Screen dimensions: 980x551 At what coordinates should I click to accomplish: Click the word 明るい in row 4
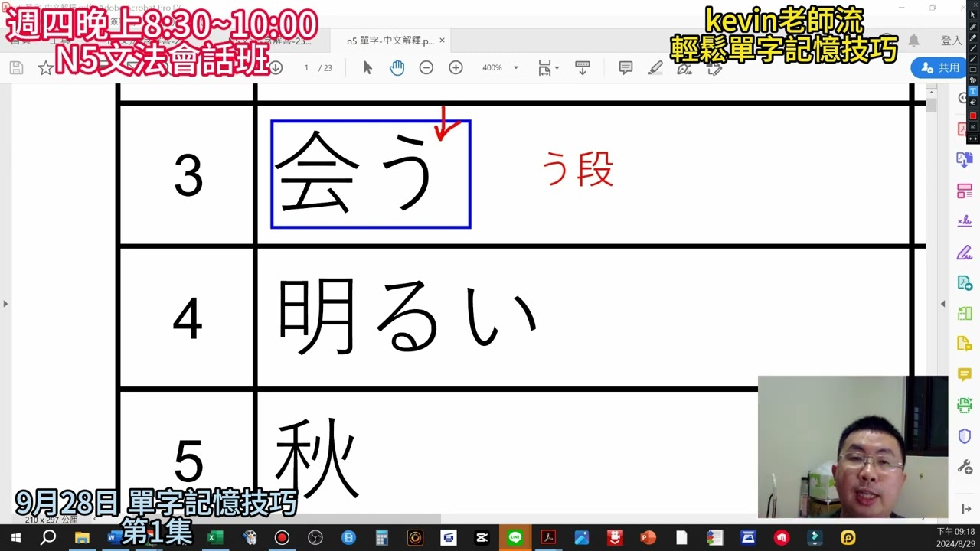[406, 315]
